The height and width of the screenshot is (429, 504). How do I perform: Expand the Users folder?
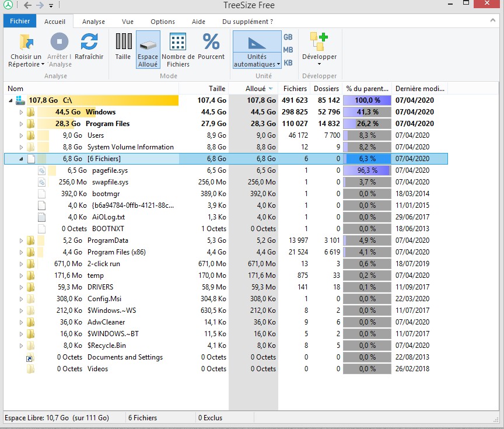21,136
